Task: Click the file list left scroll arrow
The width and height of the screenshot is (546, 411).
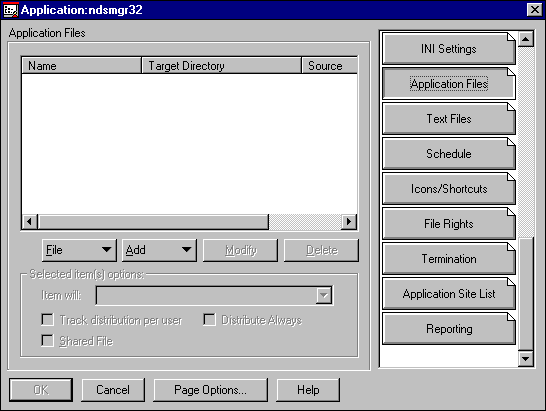Action: coord(30,222)
